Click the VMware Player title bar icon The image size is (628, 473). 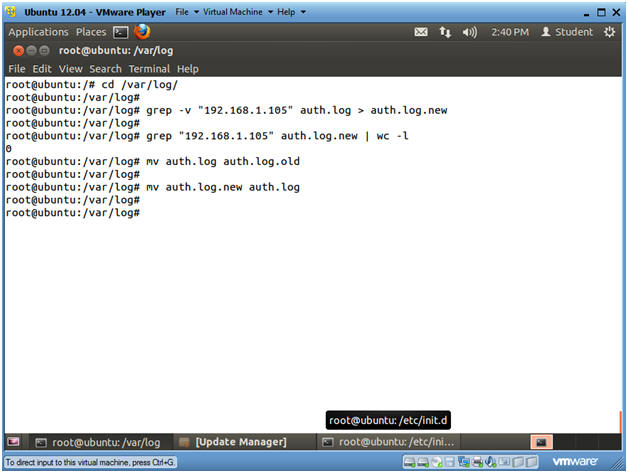(12, 12)
